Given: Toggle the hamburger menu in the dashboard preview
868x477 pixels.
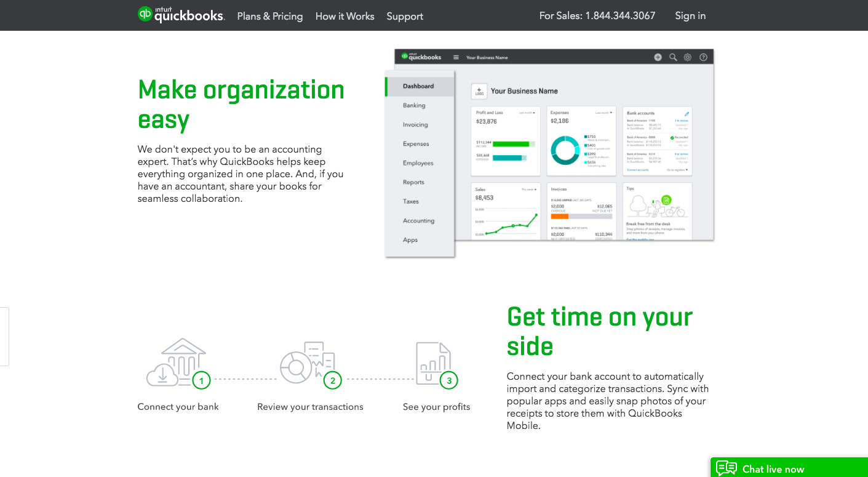Looking at the screenshot, I should (x=456, y=57).
